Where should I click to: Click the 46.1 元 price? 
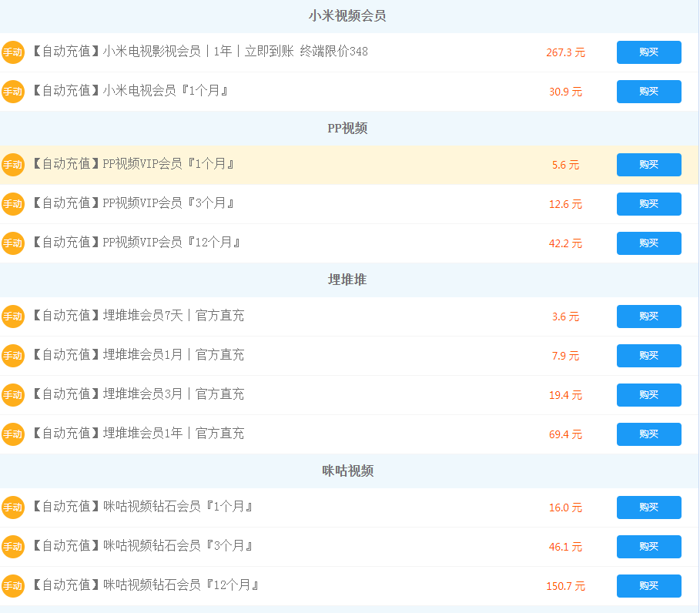tap(566, 548)
